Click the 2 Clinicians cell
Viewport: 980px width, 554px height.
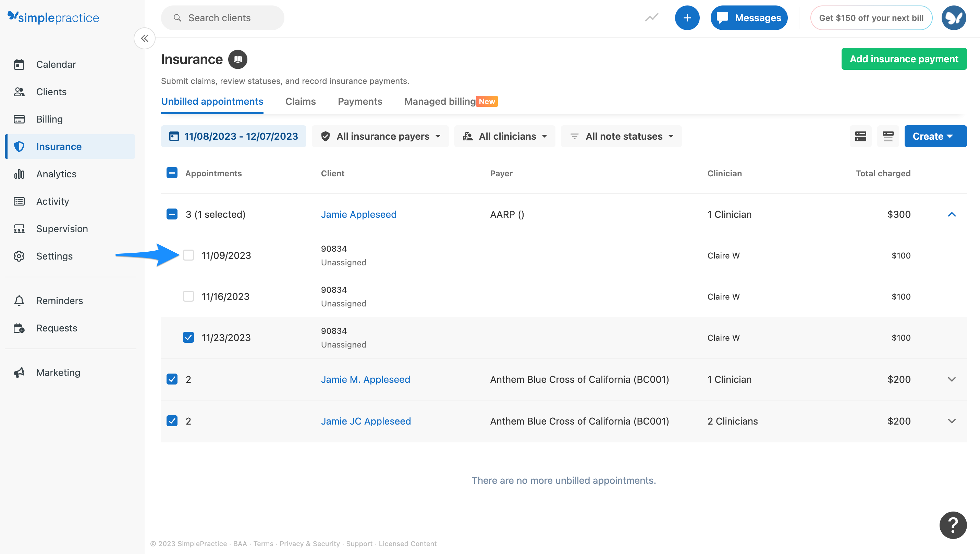(732, 421)
